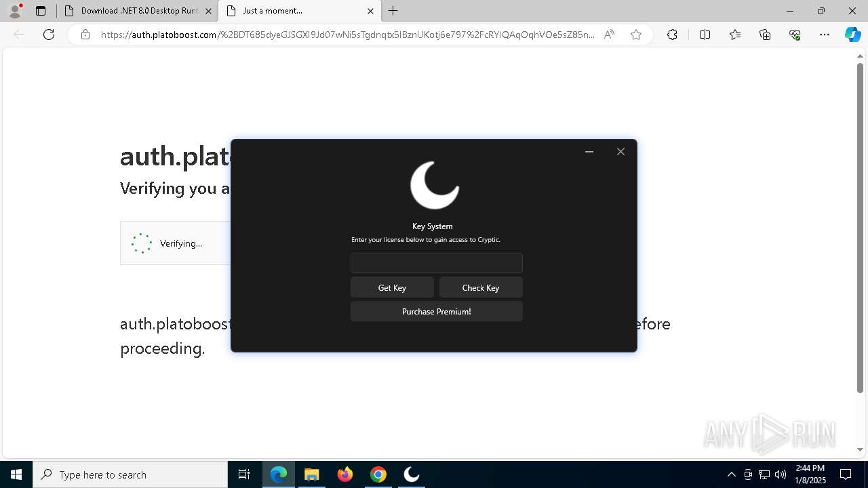Screen dimensions: 868x488
Task: Open Purchase Premium! option
Action: (437, 311)
